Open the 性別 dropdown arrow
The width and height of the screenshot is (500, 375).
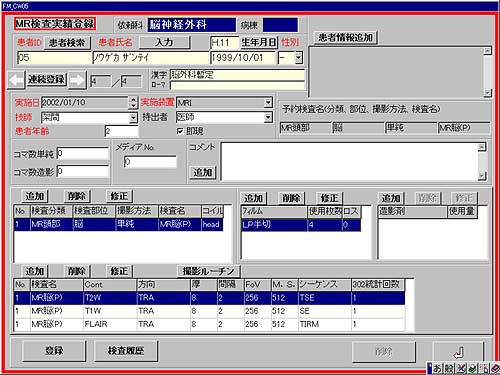tap(299, 58)
